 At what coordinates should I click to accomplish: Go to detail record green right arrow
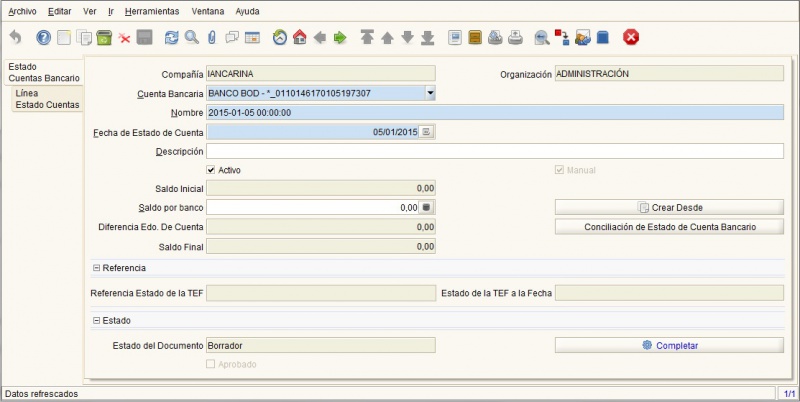(340, 37)
